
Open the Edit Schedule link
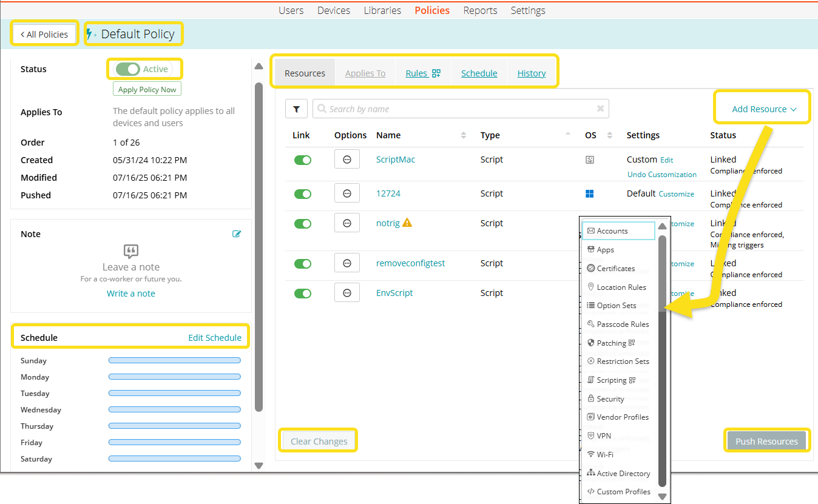click(x=215, y=338)
